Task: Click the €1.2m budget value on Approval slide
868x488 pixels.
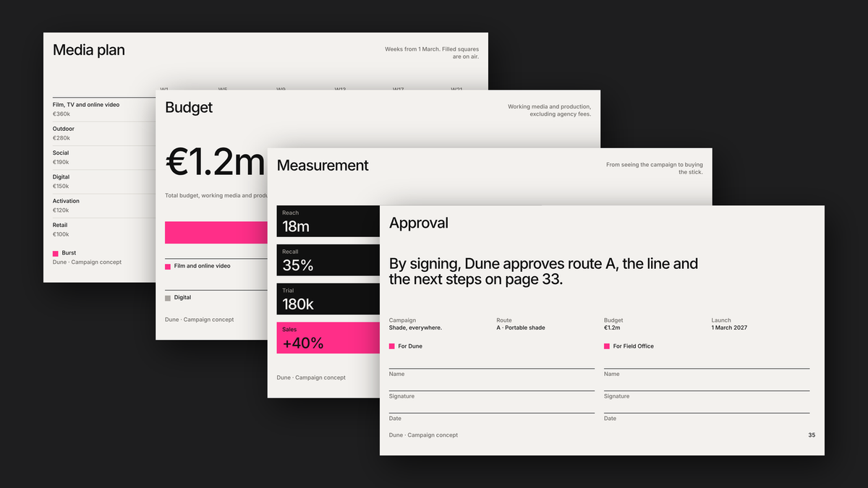Action: [x=613, y=328]
